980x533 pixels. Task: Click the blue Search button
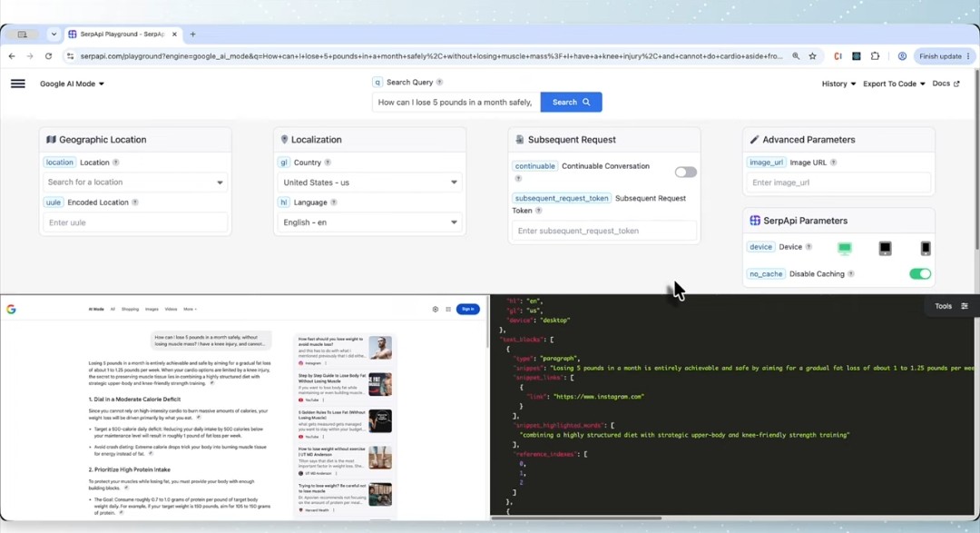[x=572, y=102]
